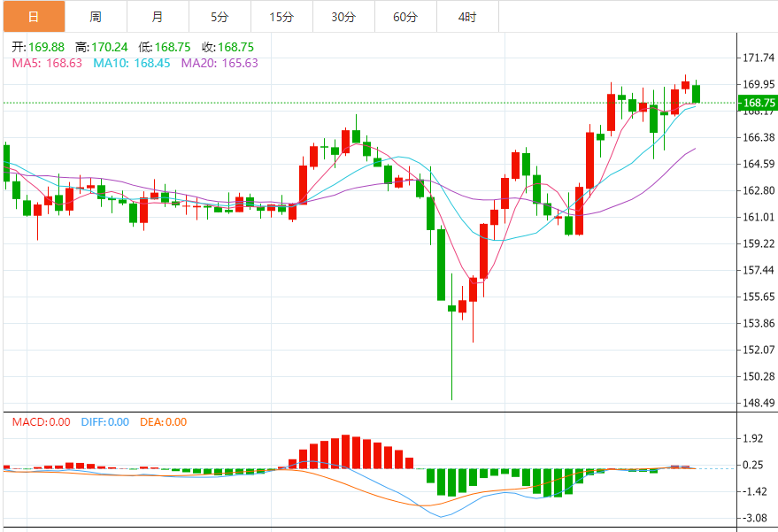Click the 166.38 price axis label
Image resolution: width=778 pixels, height=532 pixels.
point(759,137)
